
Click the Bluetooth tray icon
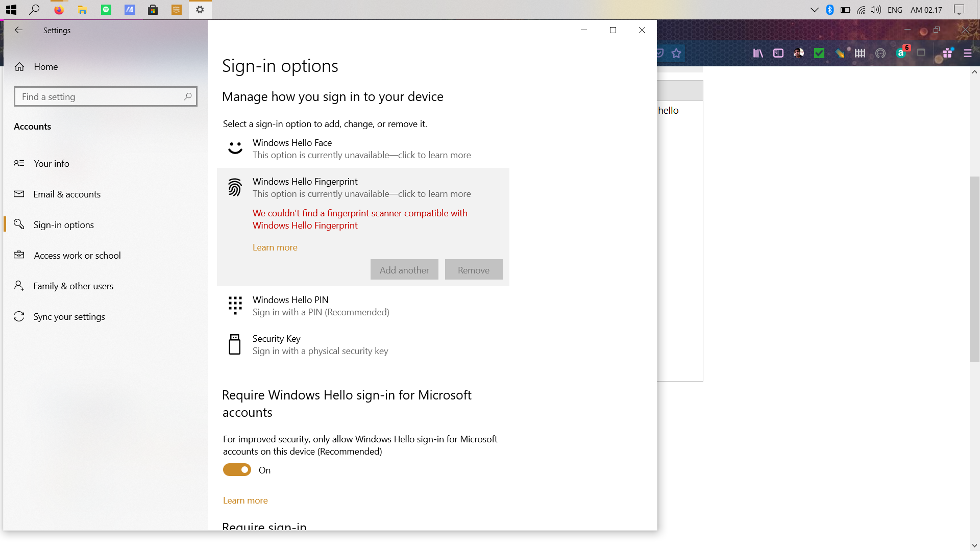(830, 10)
